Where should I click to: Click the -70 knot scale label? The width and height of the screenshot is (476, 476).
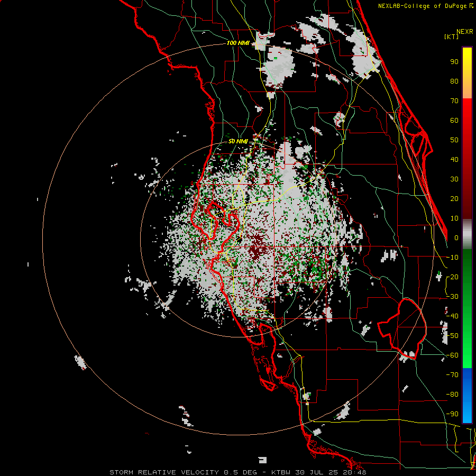pyautogui.click(x=452, y=375)
